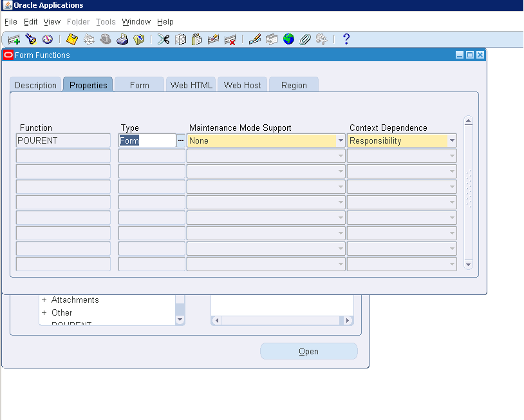This screenshot has height=420, width=524.
Task: Open Attachments via the paperclip icon
Action: point(304,39)
